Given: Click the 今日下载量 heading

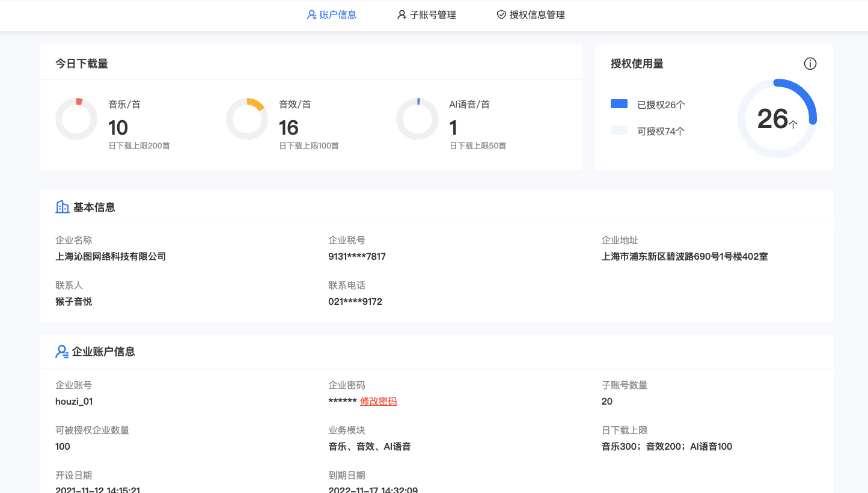Looking at the screenshot, I should click(x=82, y=64).
